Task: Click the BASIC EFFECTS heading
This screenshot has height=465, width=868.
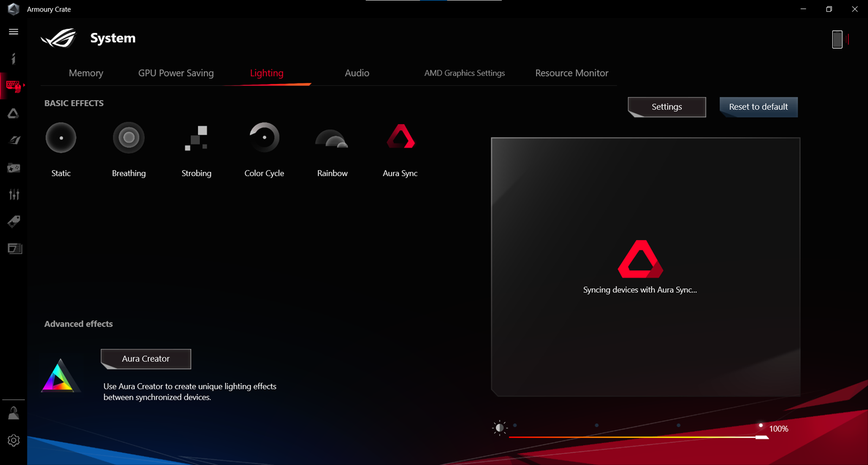Action: [x=74, y=103]
